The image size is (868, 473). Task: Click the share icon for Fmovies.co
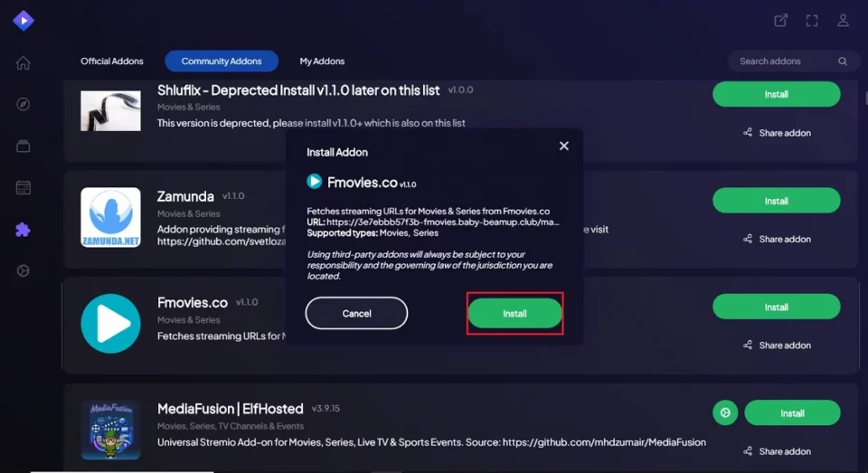click(748, 345)
